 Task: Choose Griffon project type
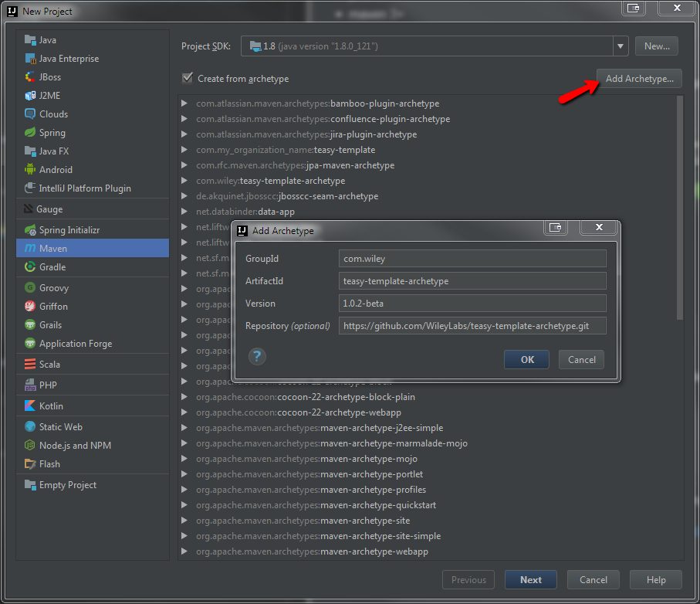(93, 307)
